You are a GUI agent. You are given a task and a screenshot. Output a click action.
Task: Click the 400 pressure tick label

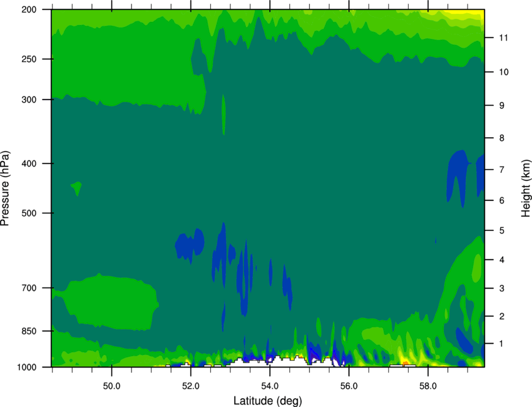(29, 163)
